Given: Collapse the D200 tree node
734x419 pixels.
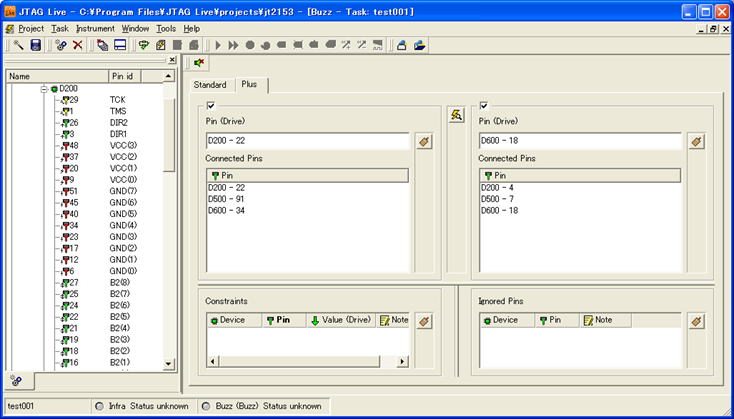Looking at the screenshot, I should point(44,88).
